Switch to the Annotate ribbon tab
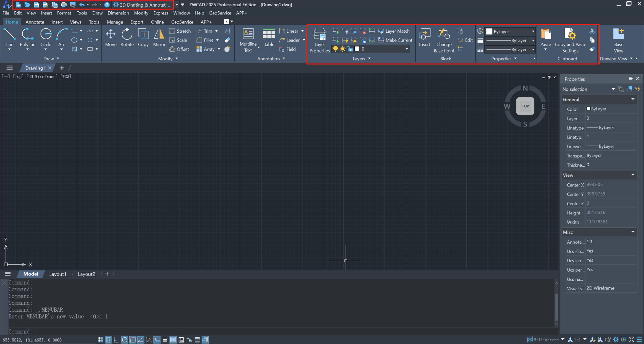This screenshot has height=344, width=644. pos(35,22)
